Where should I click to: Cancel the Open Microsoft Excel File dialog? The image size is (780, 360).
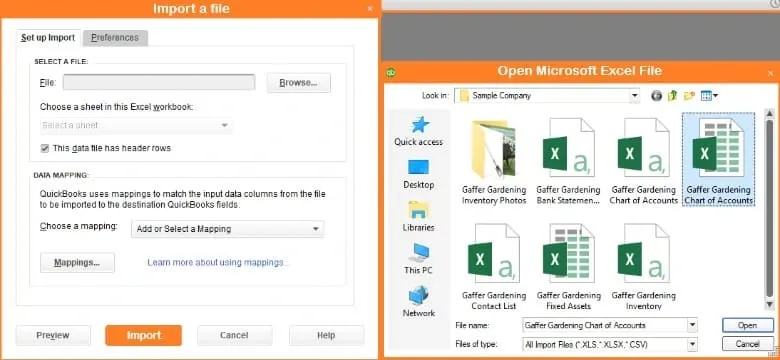(x=748, y=344)
